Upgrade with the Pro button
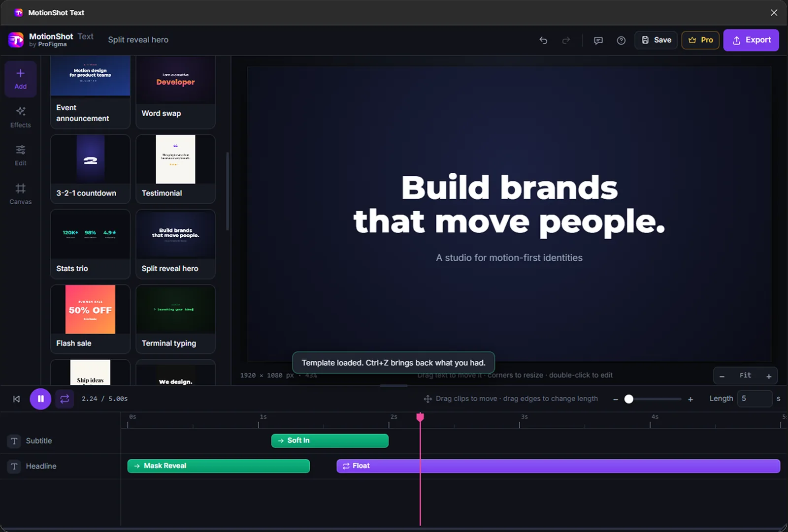This screenshot has width=788, height=532. [700, 40]
